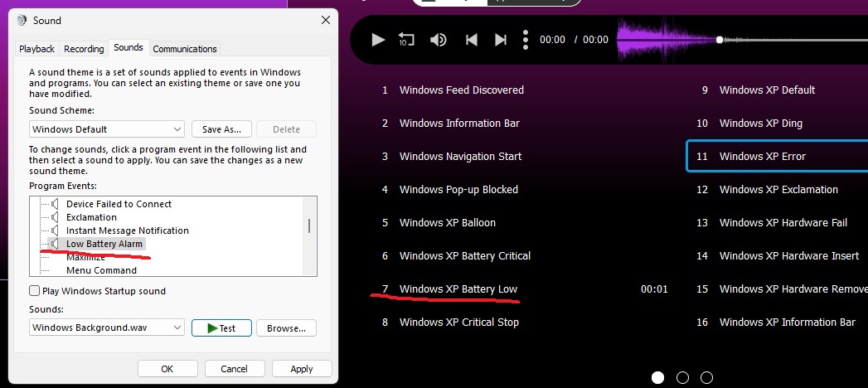Play track Windows XP Balloon
The image size is (868, 388).
(448, 222)
